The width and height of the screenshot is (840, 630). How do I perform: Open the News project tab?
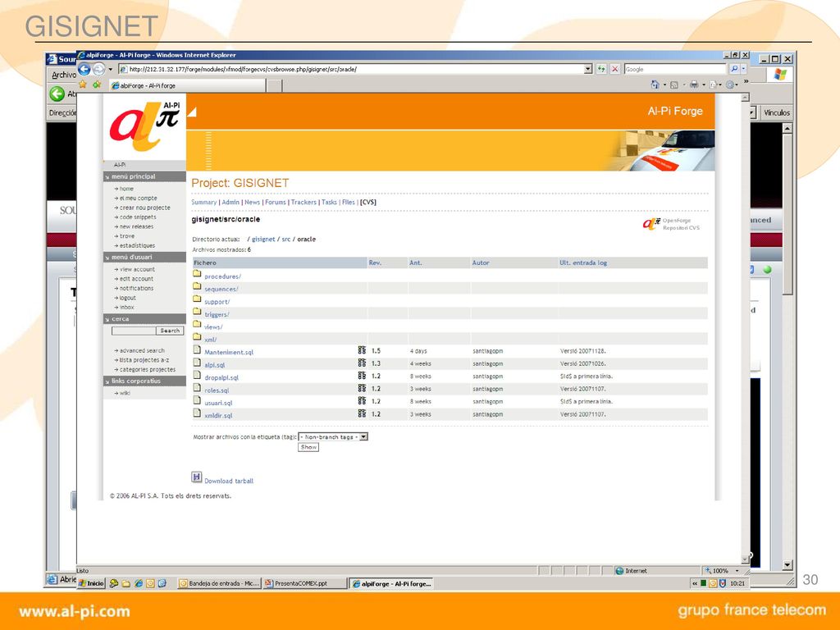click(253, 203)
